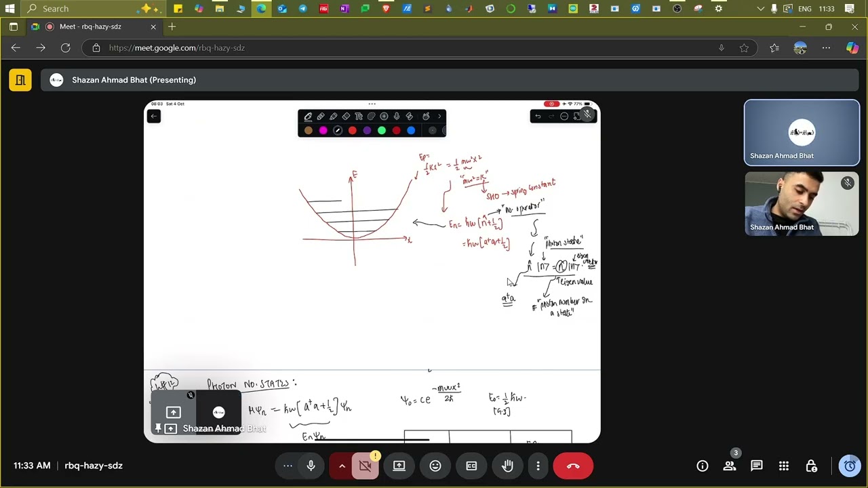Leave the call
Image resolution: width=868 pixels, height=488 pixels.
point(573,466)
